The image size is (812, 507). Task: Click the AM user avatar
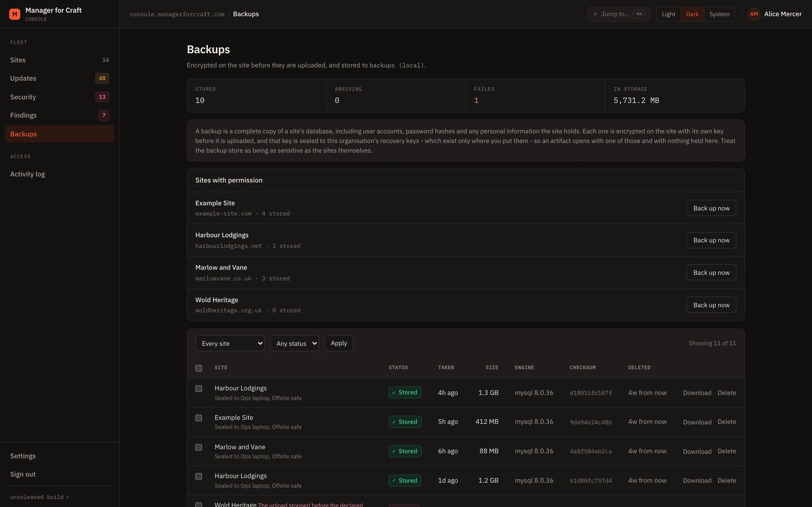tap(754, 14)
